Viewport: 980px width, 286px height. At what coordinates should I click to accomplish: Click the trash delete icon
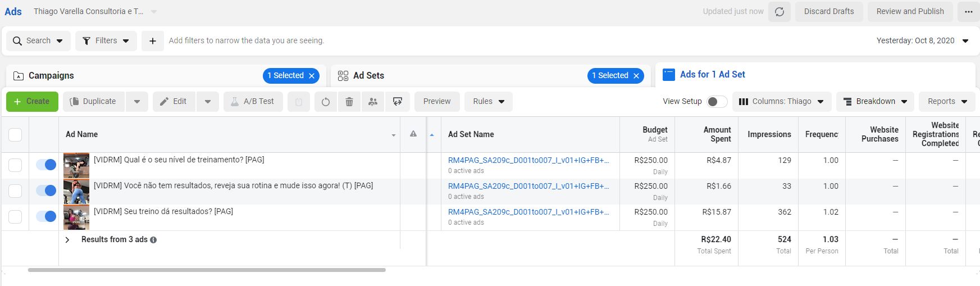pos(349,102)
